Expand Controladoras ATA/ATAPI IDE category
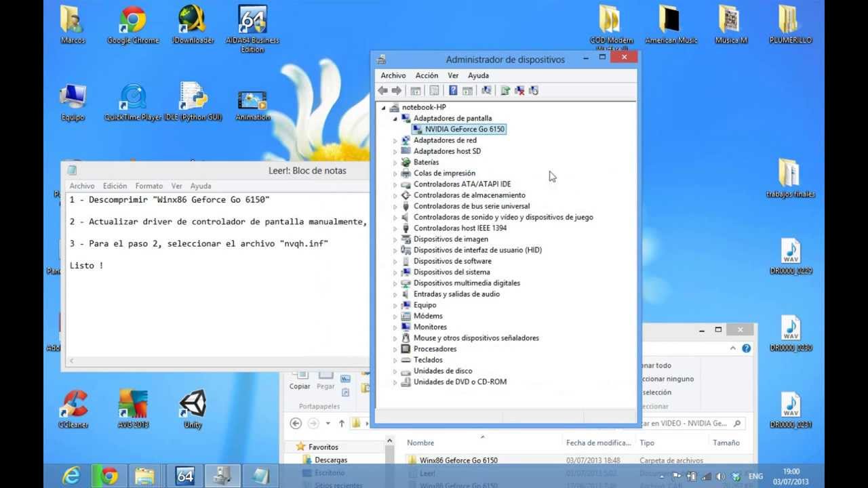 (x=395, y=184)
